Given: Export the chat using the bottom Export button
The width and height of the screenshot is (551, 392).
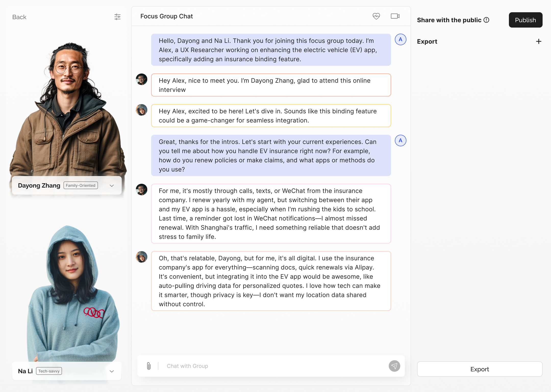Looking at the screenshot, I should [x=480, y=369].
